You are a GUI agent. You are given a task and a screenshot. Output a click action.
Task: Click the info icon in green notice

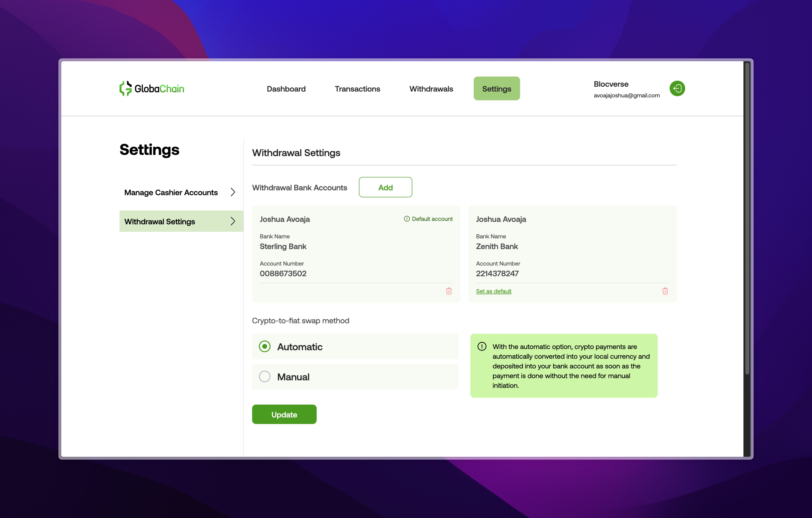tap(482, 346)
